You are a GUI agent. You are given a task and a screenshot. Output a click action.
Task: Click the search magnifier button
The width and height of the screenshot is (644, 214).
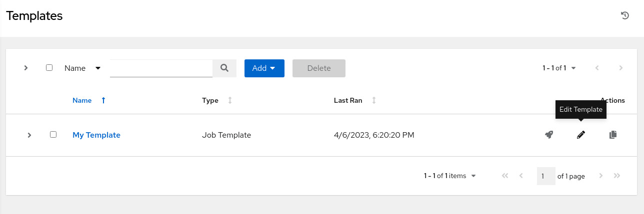(x=224, y=68)
